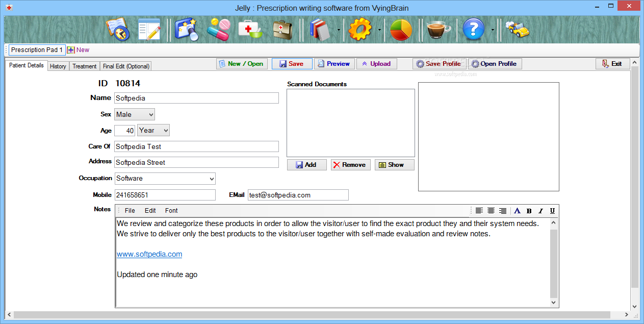
Task: Expand the arrow next to help icon
Action: [492, 30]
